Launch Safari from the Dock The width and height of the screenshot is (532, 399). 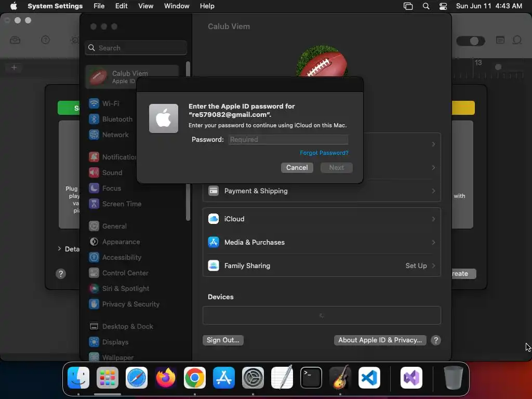point(137,378)
